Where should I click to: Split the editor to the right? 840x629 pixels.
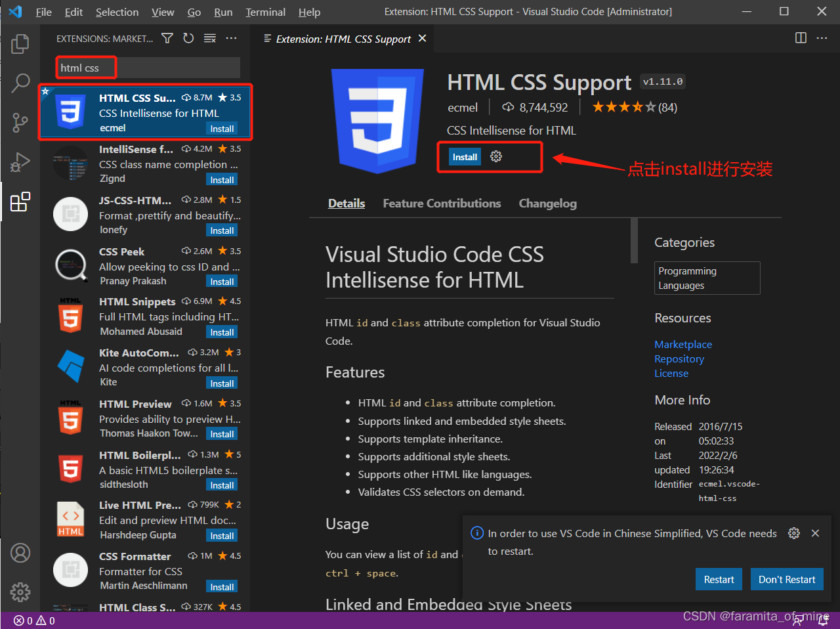pos(801,38)
